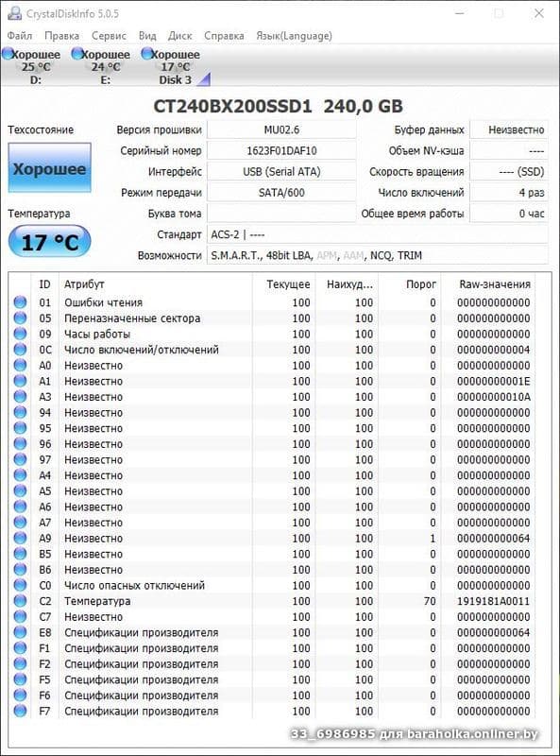Select disk D: status tab
Viewport: 560px width, 756px height.
click(32, 66)
